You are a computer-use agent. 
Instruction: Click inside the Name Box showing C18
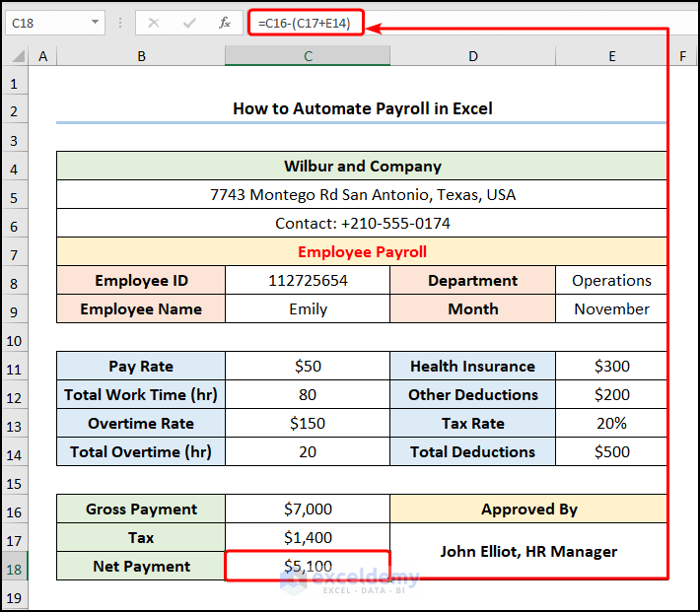point(44,22)
